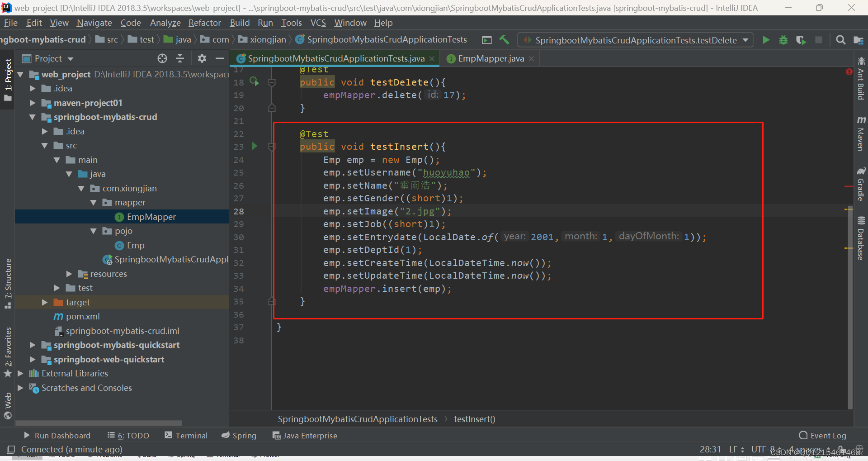Open the Refactor menu

pyautogui.click(x=204, y=23)
